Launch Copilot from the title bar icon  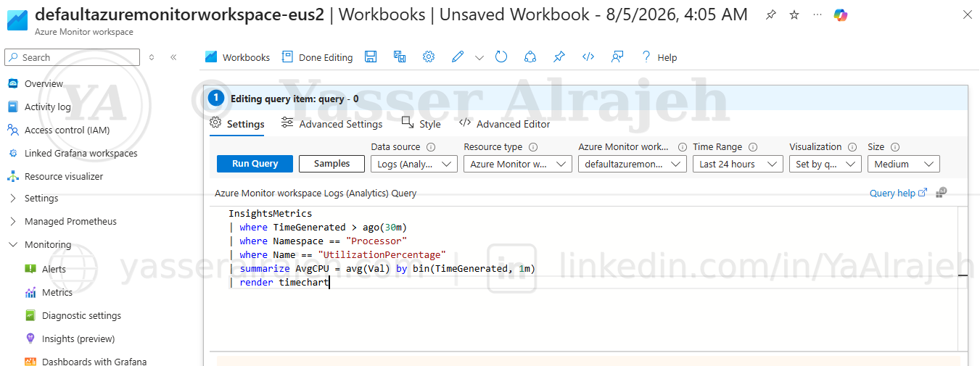point(841,15)
